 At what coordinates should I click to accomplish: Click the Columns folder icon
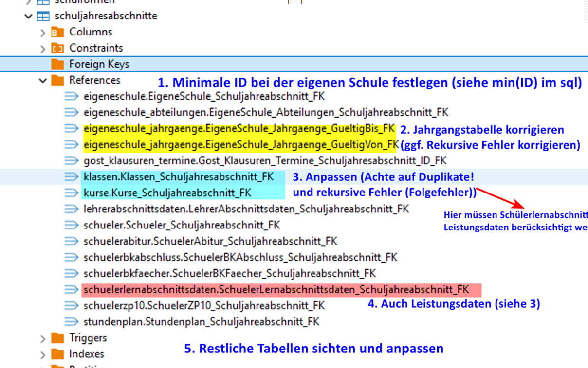[57, 33]
